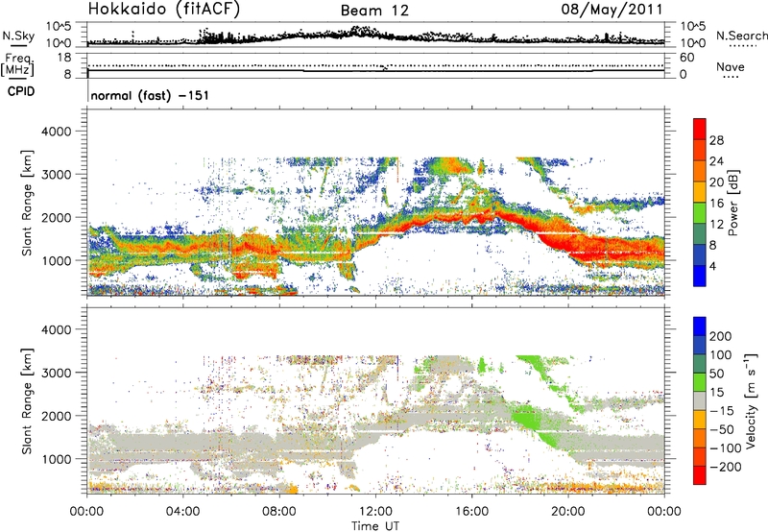This screenshot has height=532, width=768.
Task: Click the "Hokkaido (fitACF)" radar title
Action: pyautogui.click(x=164, y=9)
